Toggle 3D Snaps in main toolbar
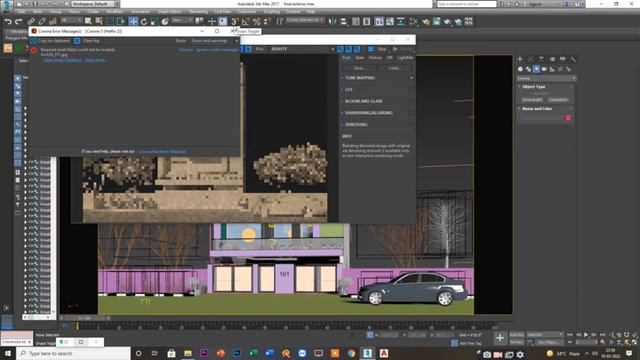Screen dimensions: 640x360 (235, 21)
